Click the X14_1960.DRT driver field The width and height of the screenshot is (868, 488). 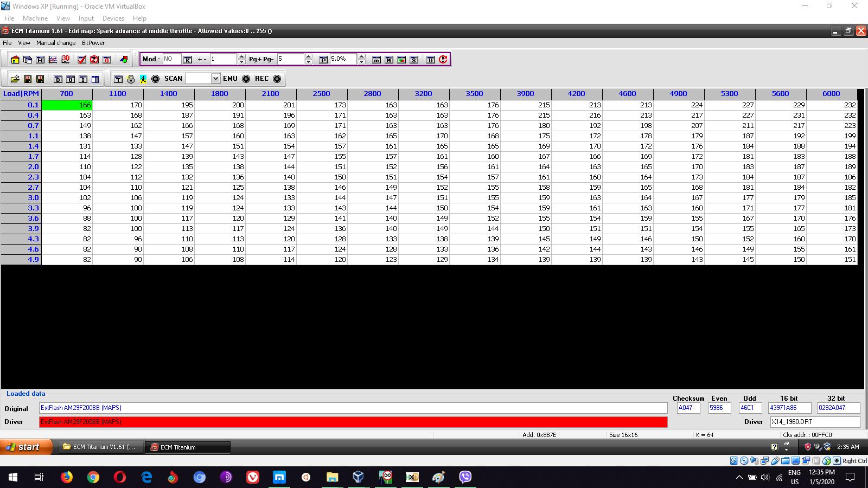[x=815, y=422]
